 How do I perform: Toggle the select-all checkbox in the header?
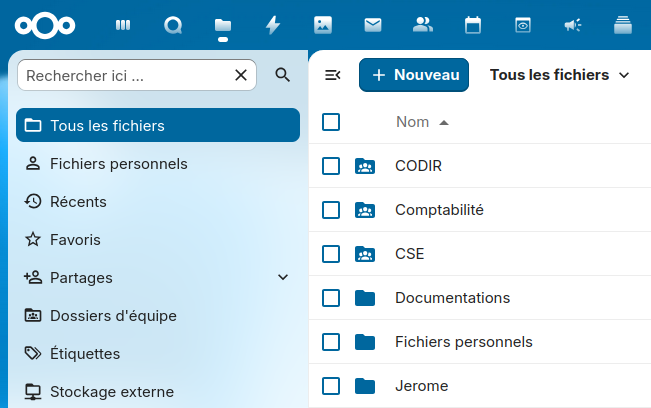[x=331, y=122]
